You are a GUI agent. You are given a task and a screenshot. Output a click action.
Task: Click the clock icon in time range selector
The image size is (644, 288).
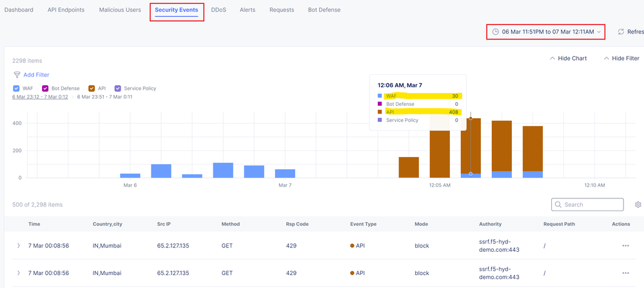point(495,32)
